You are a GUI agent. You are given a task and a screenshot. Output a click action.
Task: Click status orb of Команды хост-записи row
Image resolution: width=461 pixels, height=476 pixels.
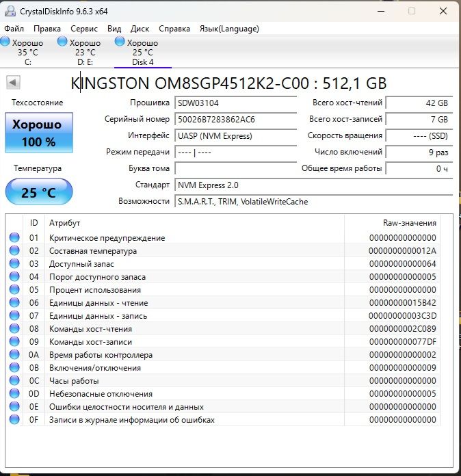[x=14, y=341]
